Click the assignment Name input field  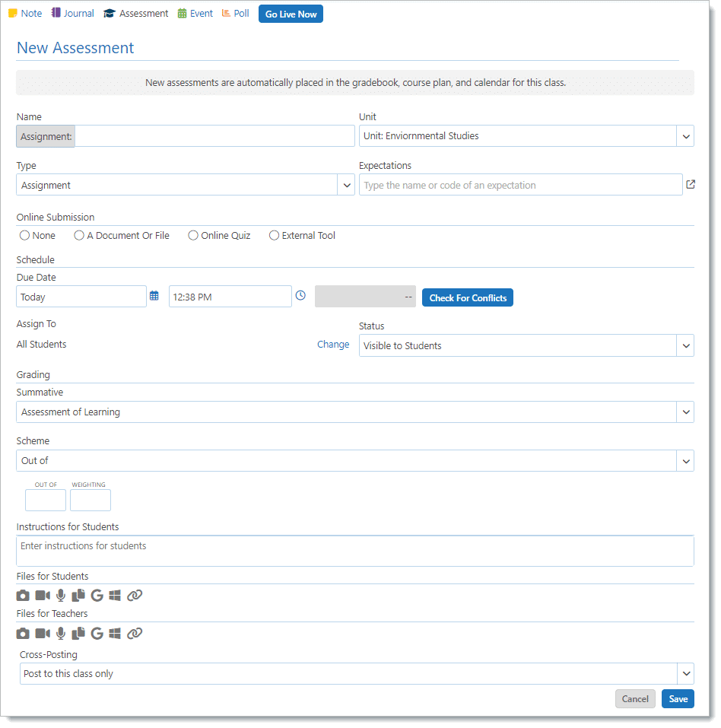214,136
